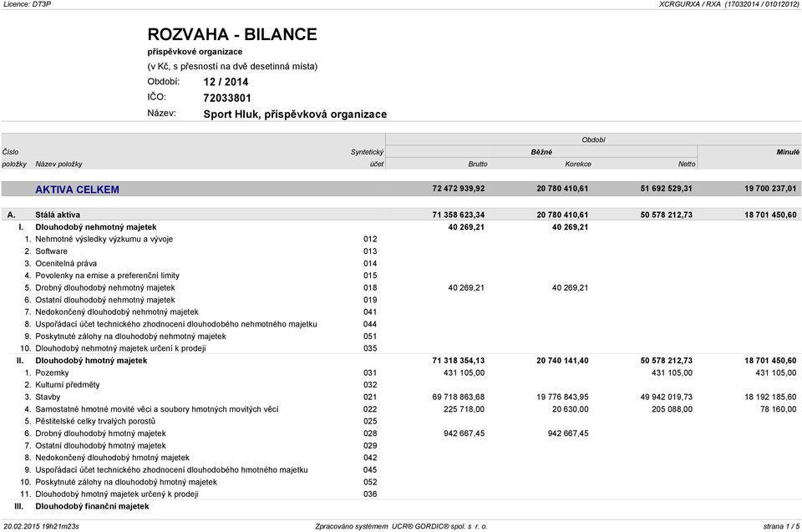Select Stavby korekce 19 776 843,95
The width and height of the screenshot is (802, 532).
562,397
